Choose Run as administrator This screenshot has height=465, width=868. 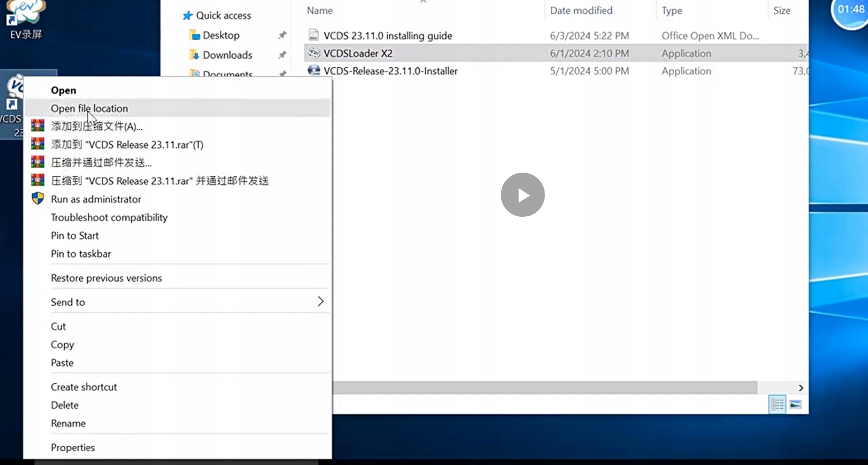click(96, 199)
